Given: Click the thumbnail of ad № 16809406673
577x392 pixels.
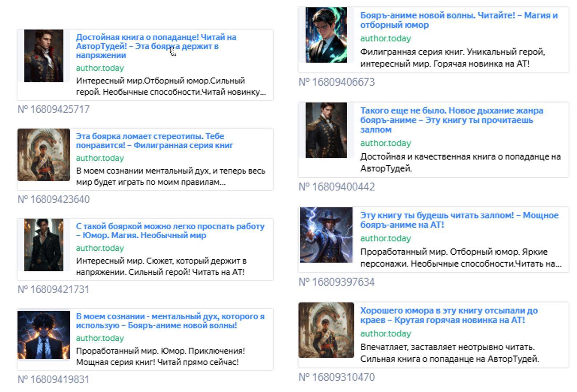Looking at the screenshot, I should coord(326,35).
